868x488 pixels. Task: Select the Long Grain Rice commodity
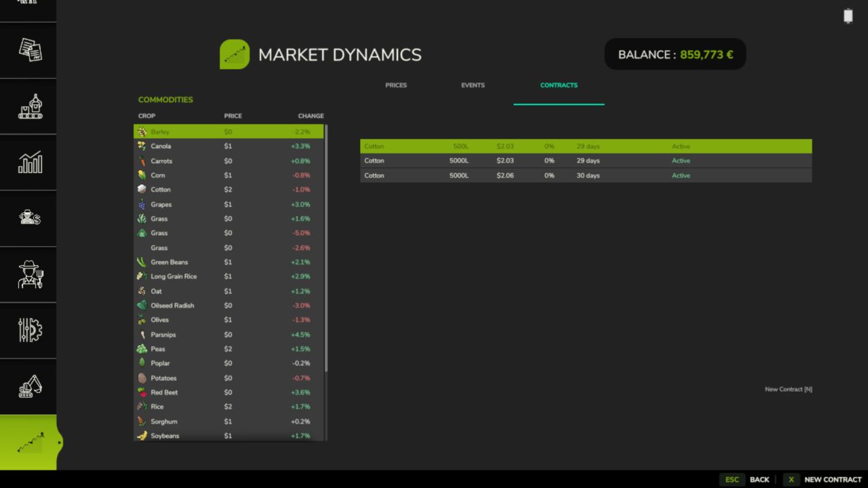click(229, 277)
